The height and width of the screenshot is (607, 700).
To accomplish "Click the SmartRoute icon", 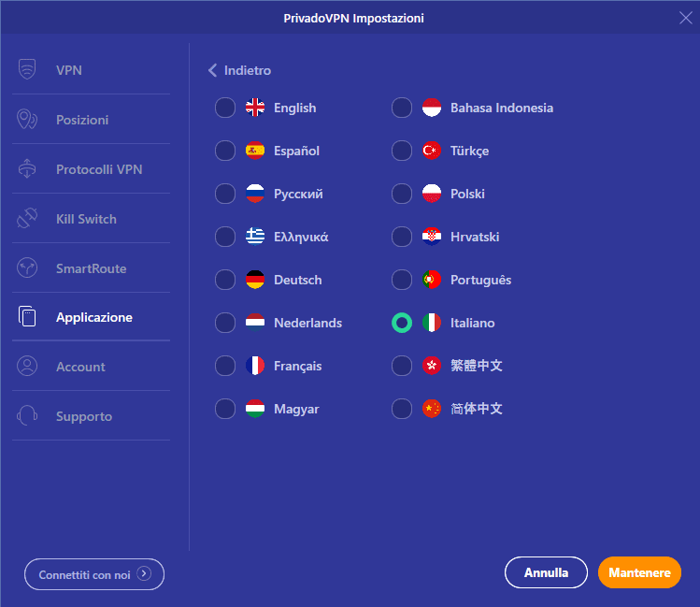I will (27, 268).
